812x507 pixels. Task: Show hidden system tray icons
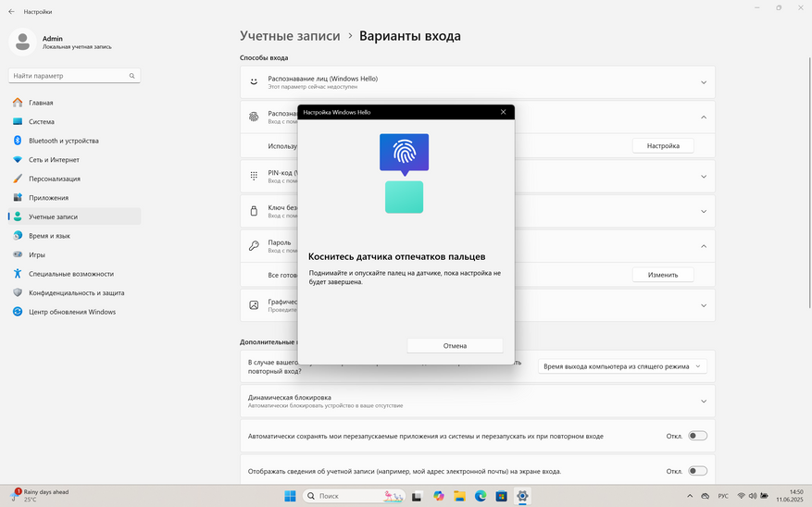pyautogui.click(x=690, y=496)
